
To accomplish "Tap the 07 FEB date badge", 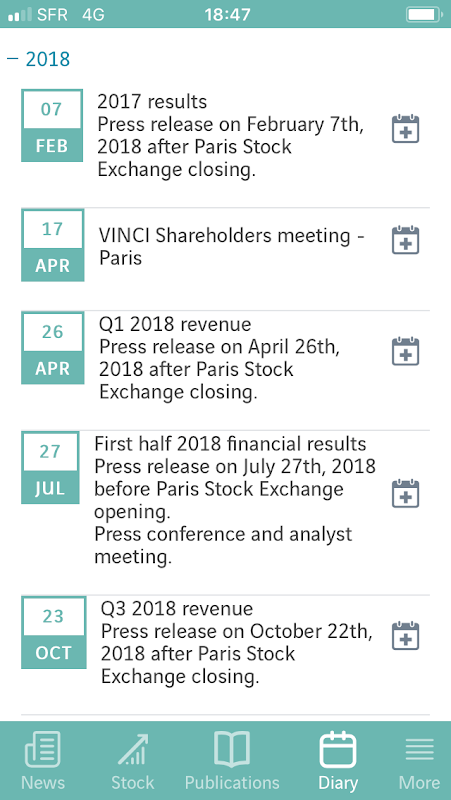I will click(x=52, y=126).
